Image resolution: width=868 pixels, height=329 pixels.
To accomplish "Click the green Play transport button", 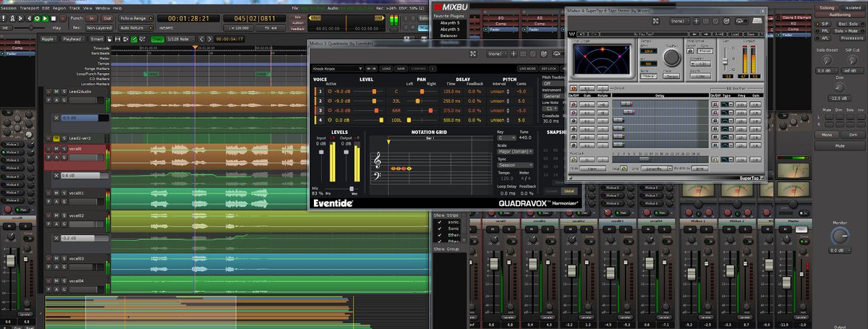I will 44,18.
